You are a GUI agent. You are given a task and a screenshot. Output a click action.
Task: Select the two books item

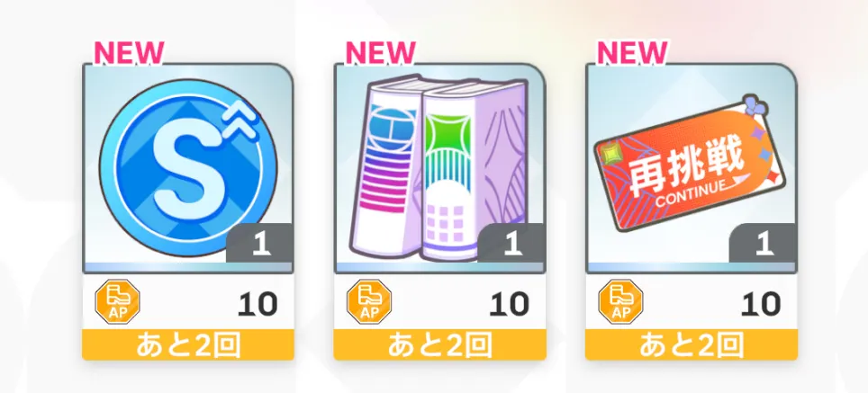point(438,170)
